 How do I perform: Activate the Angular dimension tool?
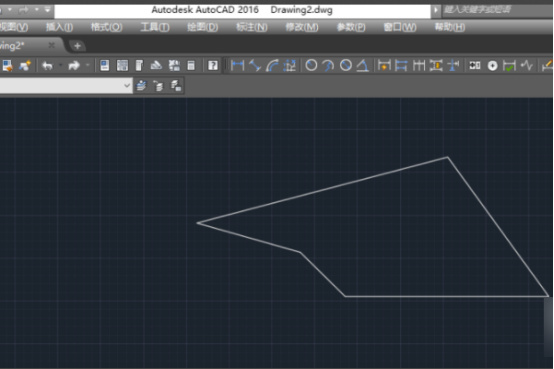coord(363,65)
